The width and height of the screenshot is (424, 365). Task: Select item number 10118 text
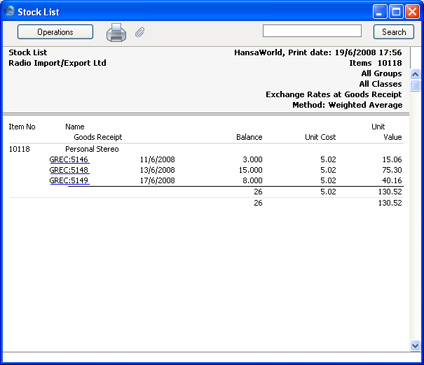click(x=19, y=149)
